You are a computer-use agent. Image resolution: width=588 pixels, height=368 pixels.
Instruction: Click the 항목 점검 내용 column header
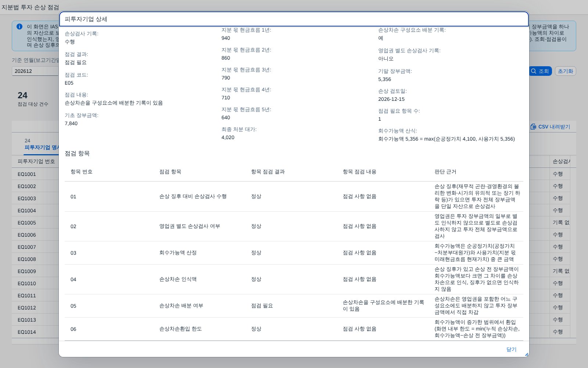pos(359,172)
